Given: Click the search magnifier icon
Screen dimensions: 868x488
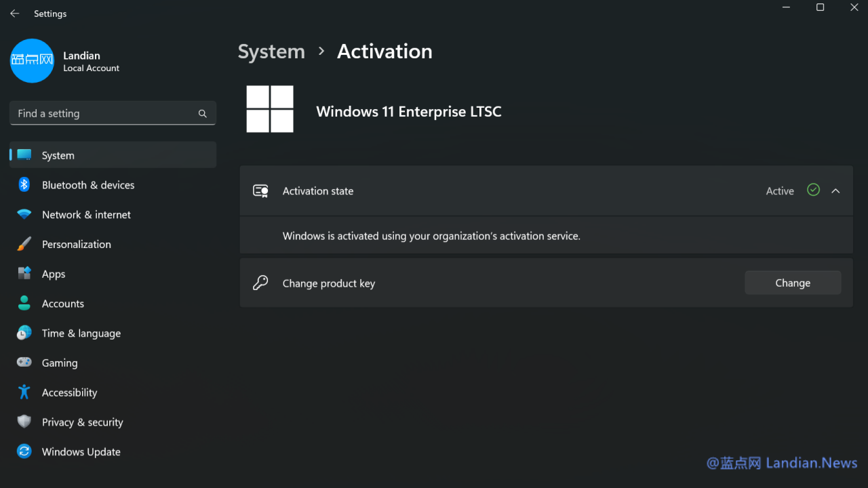Looking at the screenshot, I should click(x=202, y=114).
